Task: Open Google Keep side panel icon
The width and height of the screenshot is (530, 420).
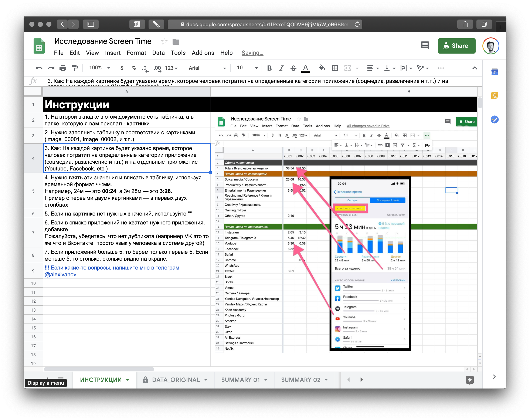Action: 494,96
